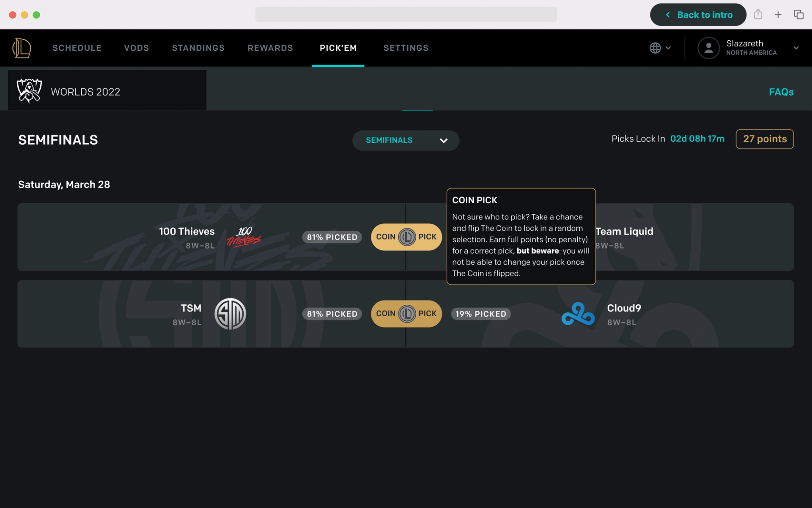Click the TSM team logo

pos(230,314)
